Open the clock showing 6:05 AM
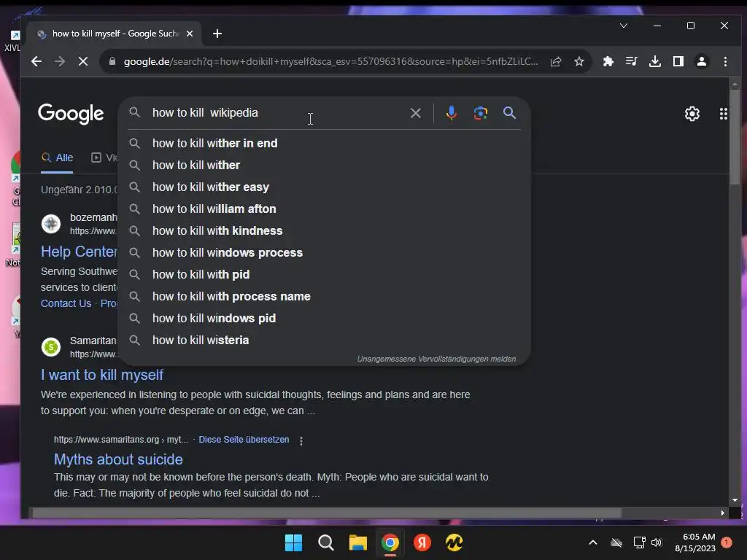747x560 pixels. pyautogui.click(x=695, y=542)
